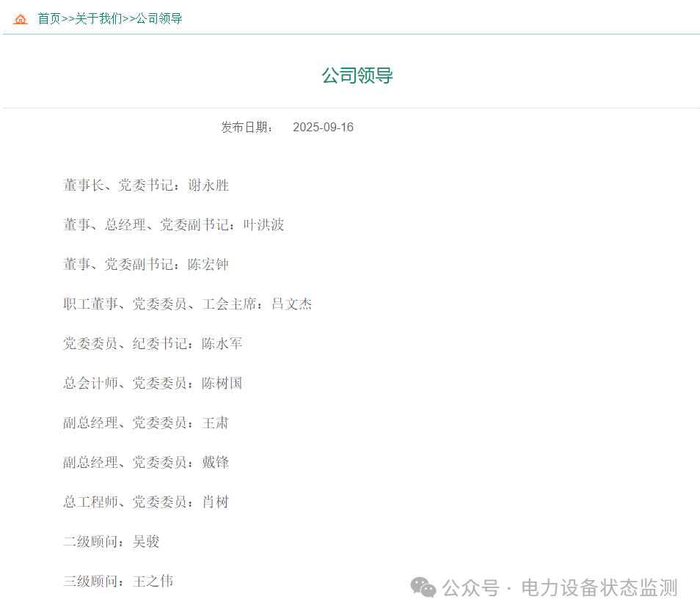This screenshot has height=616, width=700.
Task: Click the 总工程师 肖树 line
Action: [x=146, y=502]
